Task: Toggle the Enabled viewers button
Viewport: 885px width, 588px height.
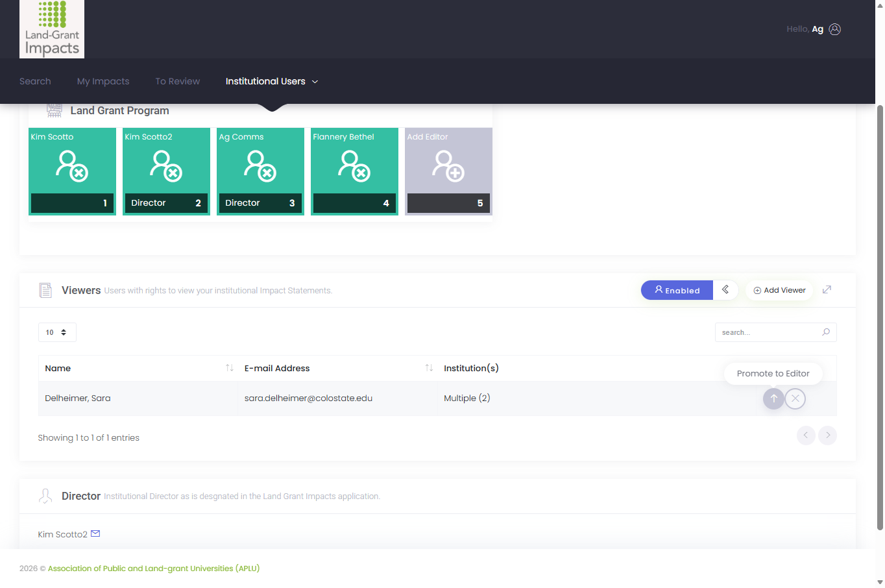Action: pos(677,290)
